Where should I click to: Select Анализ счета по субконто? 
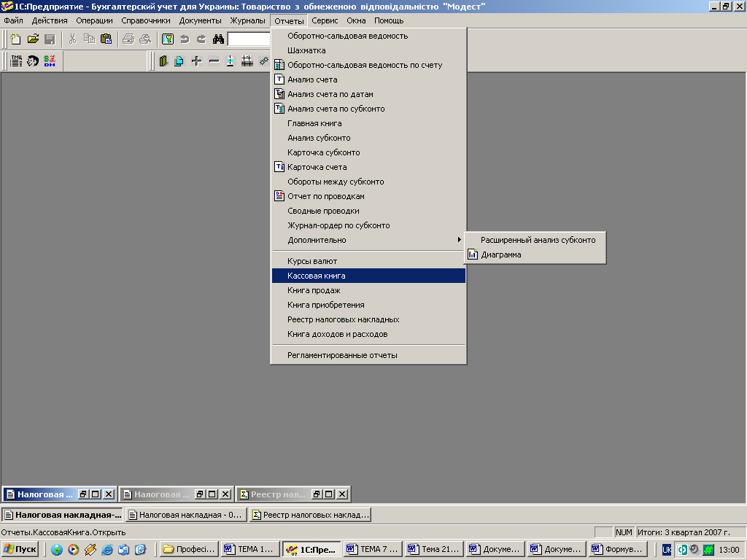(368, 109)
